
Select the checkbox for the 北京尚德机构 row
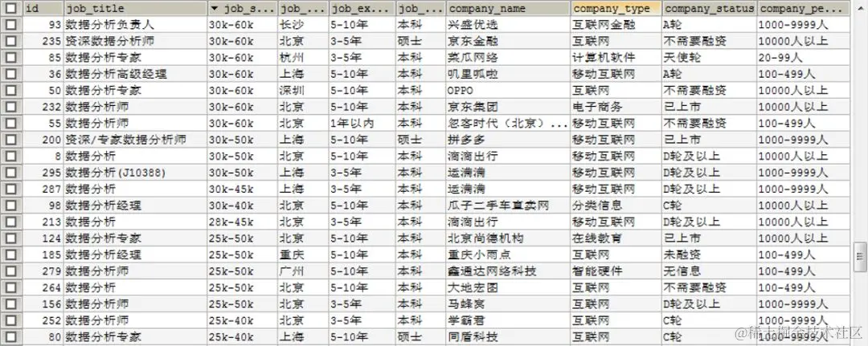(11, 238)
